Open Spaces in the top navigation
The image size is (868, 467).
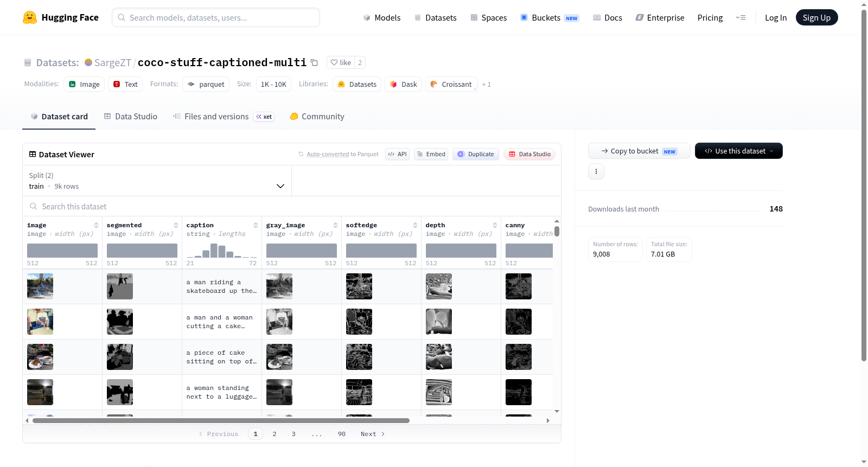coord(489,17)
